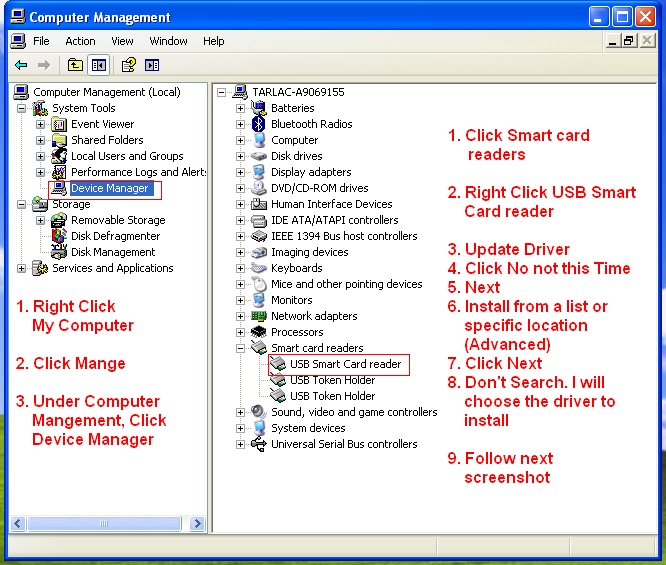Select IDE ATA/ATAPI controllers category
The width and height of the screenshot is (666, 565).
tap(335, 220)
